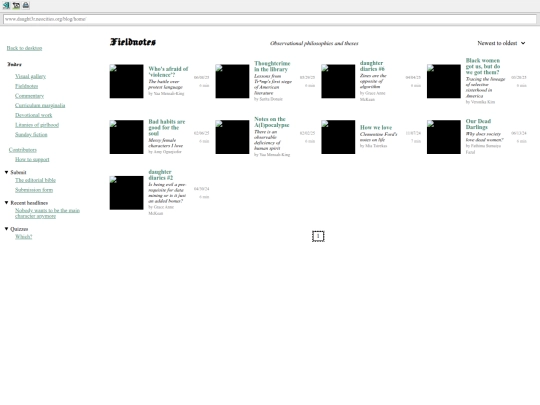Open article 'Who's afraid of violence?'
Image resolution: width=540 pixels, height=405 pixels.
click(x=168, y=72)
